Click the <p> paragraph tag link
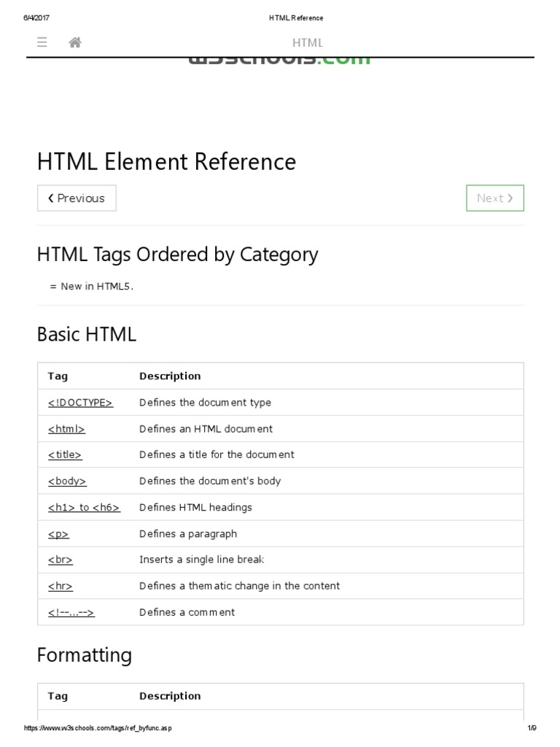560x747 pixels. tap(58, 533)
